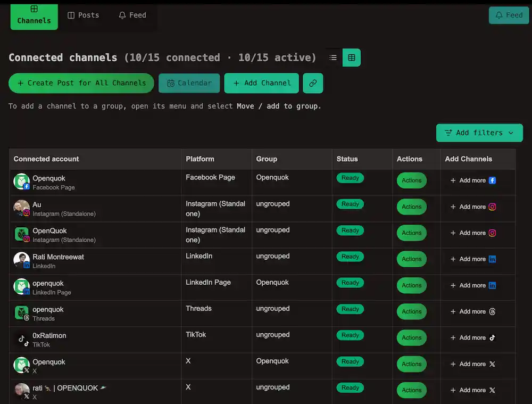The height and width of the screenshot is (404, 532).
Task: Click Ready status of openquok Threads
Action: 350,309
